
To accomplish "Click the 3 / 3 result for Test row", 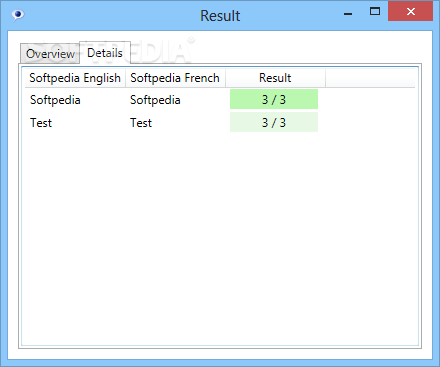I will pyautogui.click(x=274, y=122).
